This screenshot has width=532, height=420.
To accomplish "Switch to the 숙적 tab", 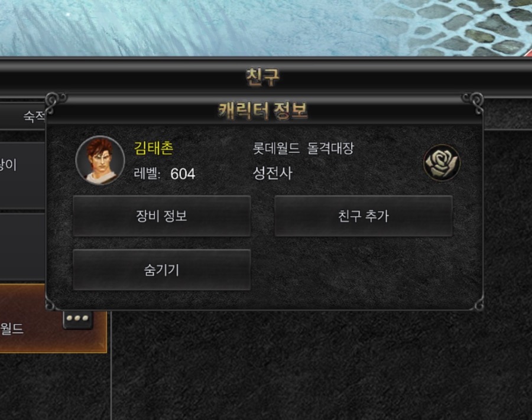I will 34,116.
